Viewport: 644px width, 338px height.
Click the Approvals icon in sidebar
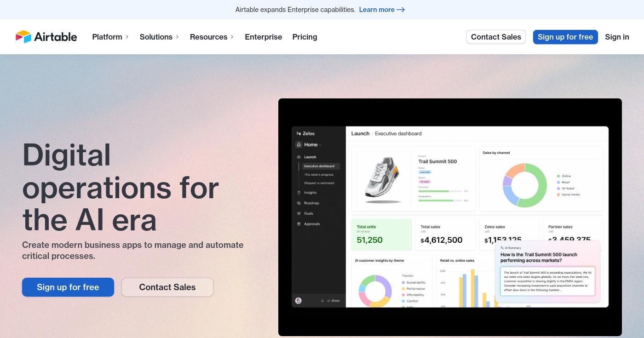point(299,224)
